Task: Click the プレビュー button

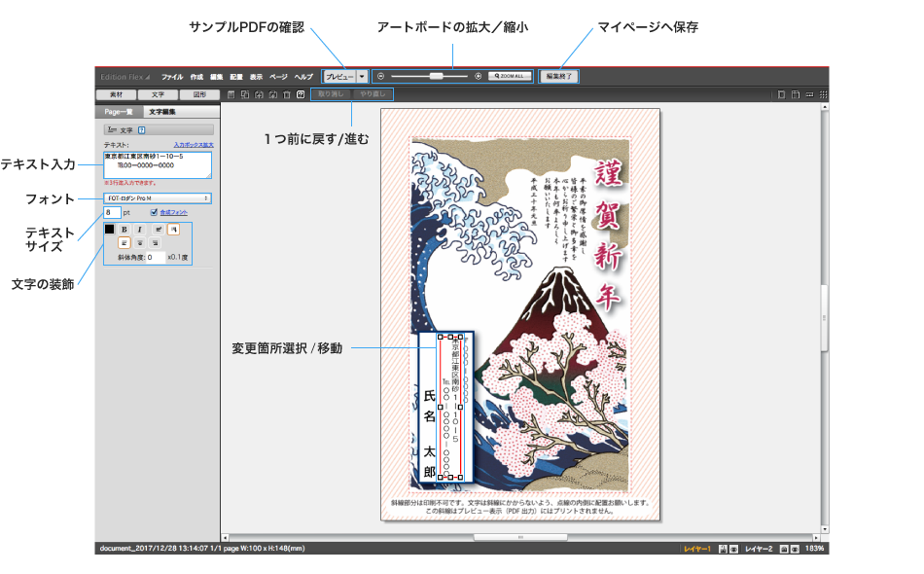Action: click(339, 77)
